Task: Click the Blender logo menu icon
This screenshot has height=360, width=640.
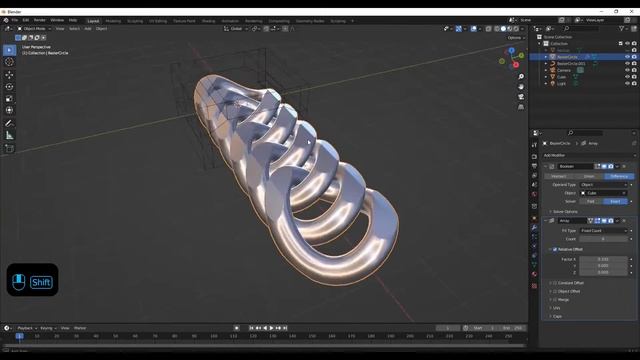Action: point(6,20)
